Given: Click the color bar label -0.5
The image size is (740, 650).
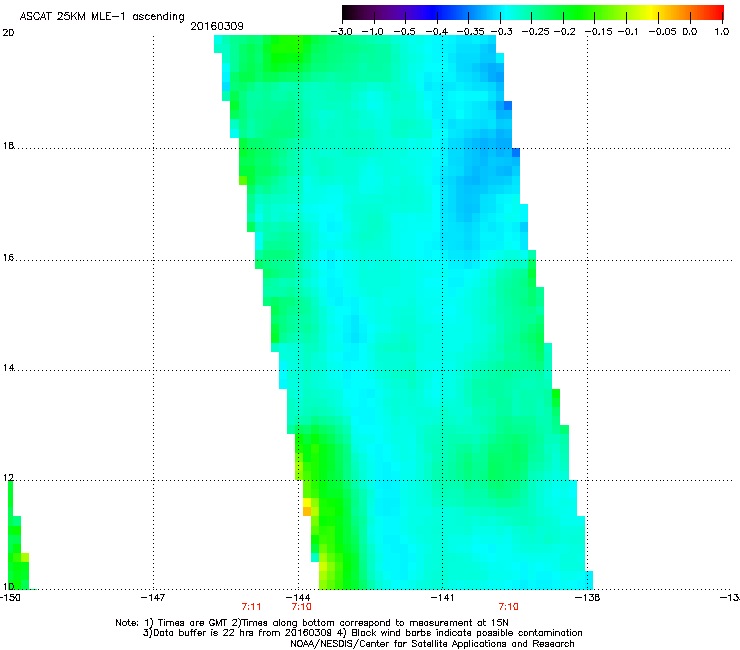Looking at the screenshot, I should tap(404, 32).
